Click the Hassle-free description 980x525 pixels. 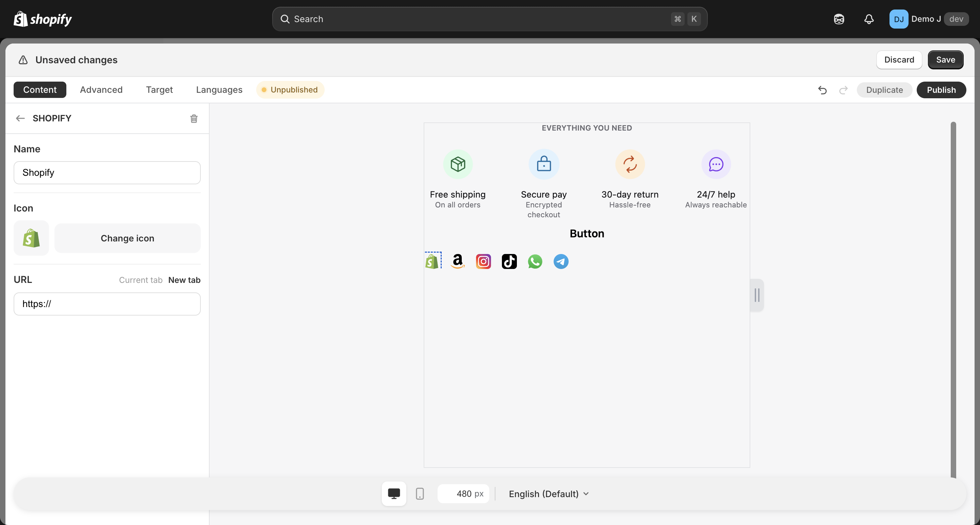coord(630,205)
